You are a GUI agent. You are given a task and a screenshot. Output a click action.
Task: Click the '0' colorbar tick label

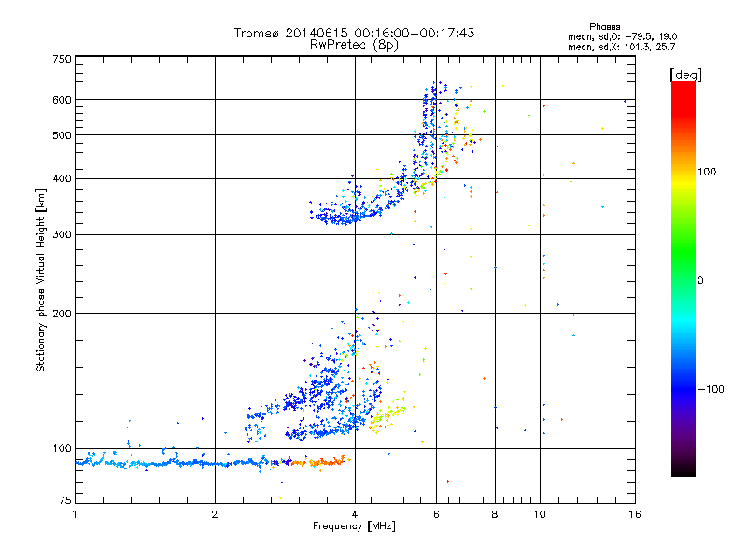(x=700, y=281)
